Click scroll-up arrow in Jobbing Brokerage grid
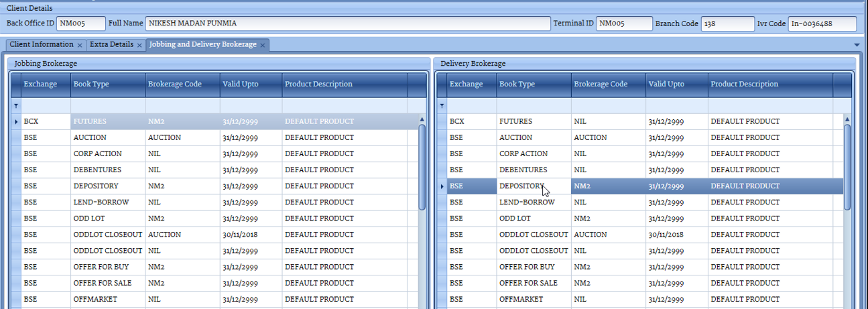Viewport: 868px width, 309px height. pyautogui.click(x=422, y=119)
